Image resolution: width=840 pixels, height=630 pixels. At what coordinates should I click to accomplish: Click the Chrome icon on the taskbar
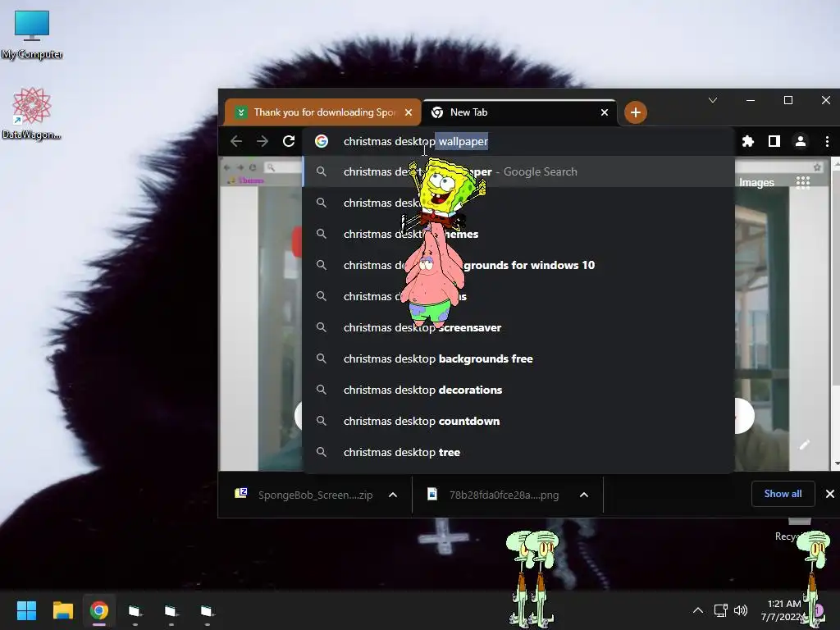click(99, 610)
